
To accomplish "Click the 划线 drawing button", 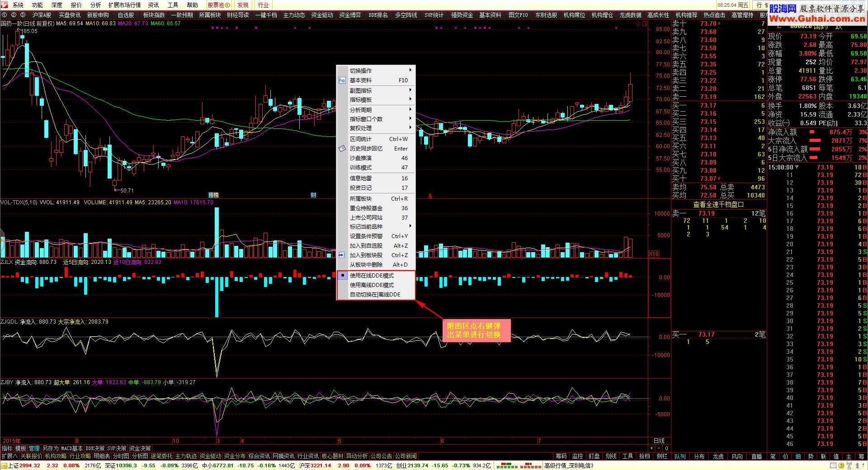I will [x=611, y=456].
